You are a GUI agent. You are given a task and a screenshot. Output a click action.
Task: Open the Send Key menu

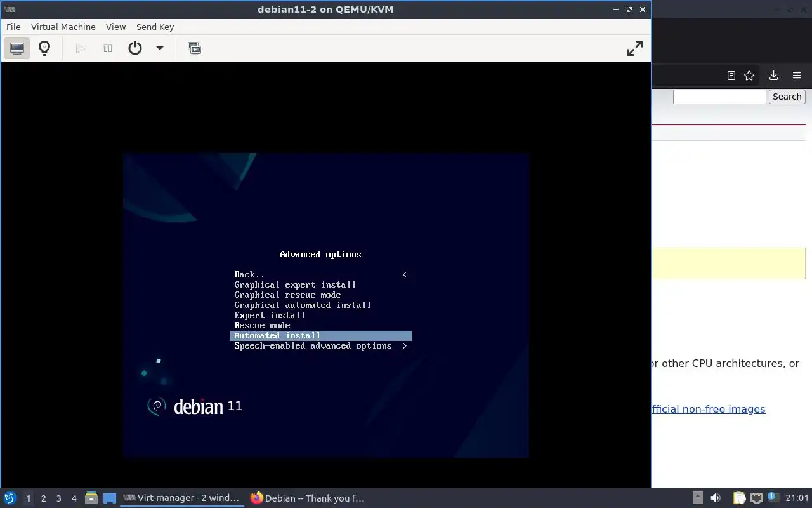click(x=155, y=27)
